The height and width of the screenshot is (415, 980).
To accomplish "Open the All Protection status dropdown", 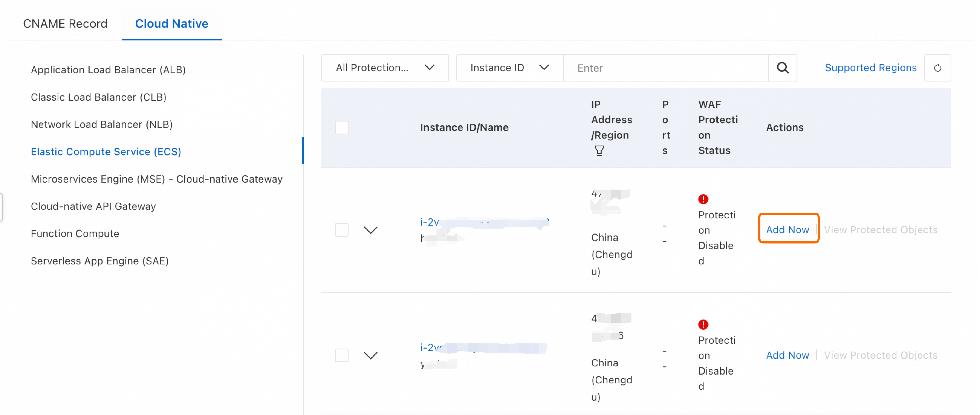I will coord(385,68).
